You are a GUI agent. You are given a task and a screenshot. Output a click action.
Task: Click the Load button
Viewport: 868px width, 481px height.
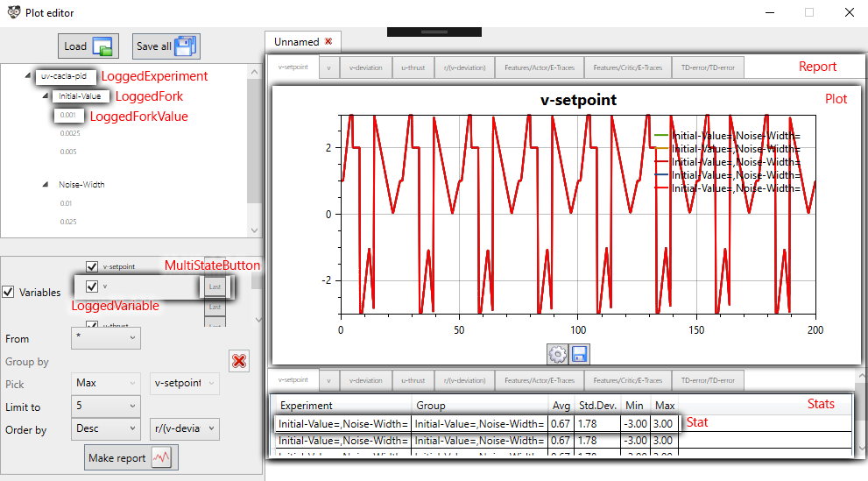tap(88, 46)
